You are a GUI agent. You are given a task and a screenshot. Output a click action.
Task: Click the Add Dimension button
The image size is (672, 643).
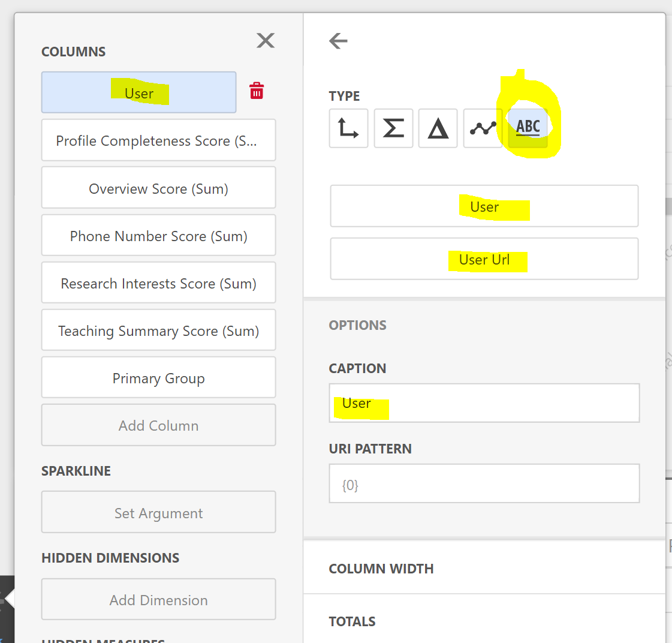click(158, 600)
